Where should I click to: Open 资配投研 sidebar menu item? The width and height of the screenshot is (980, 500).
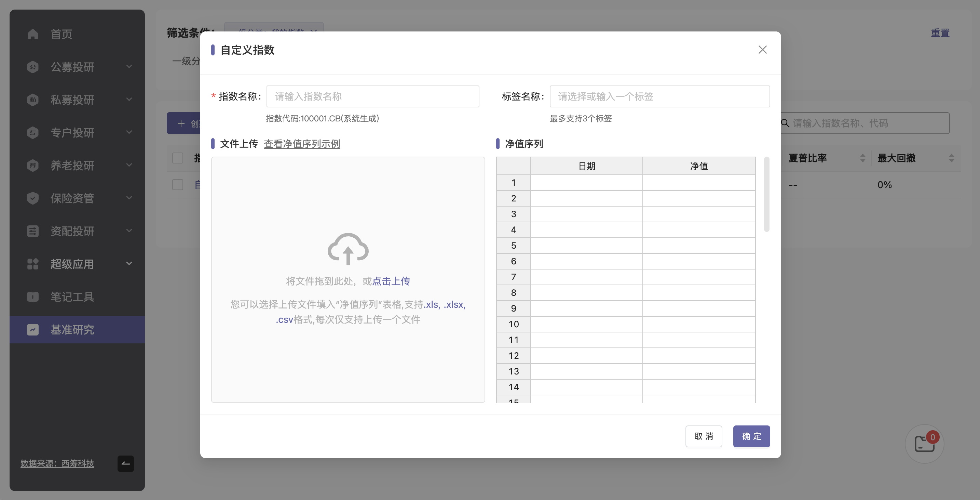click(72, 231)
